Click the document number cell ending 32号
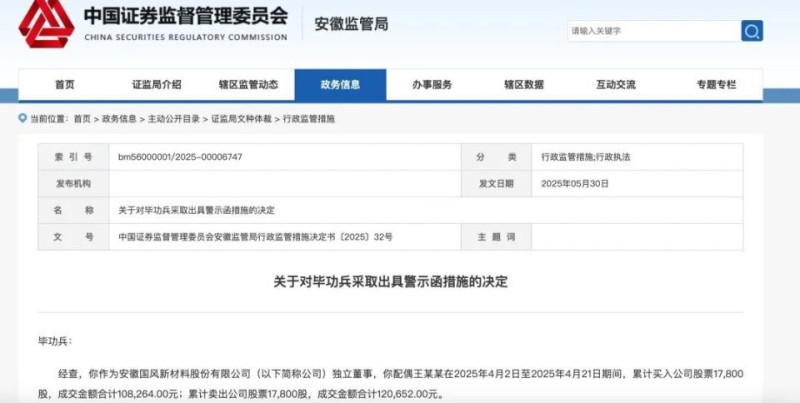This screenshot has height=403, width=800. pos(285,237)
